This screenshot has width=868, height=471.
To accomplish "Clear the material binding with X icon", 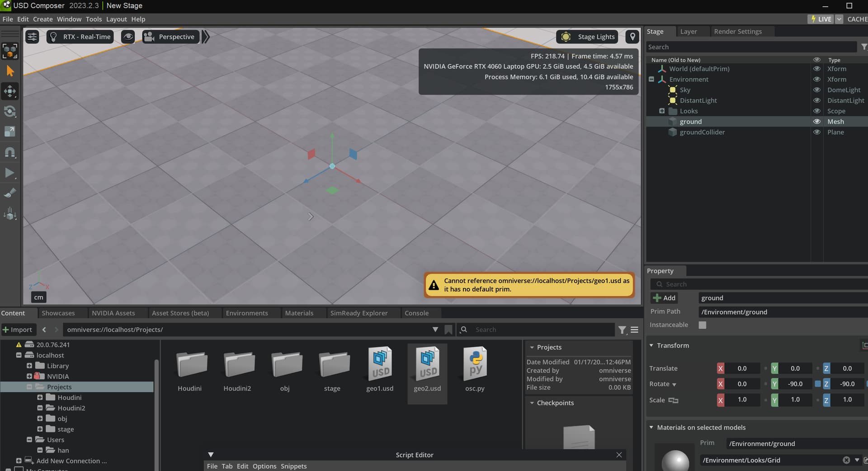I will (x=846, y=460).
